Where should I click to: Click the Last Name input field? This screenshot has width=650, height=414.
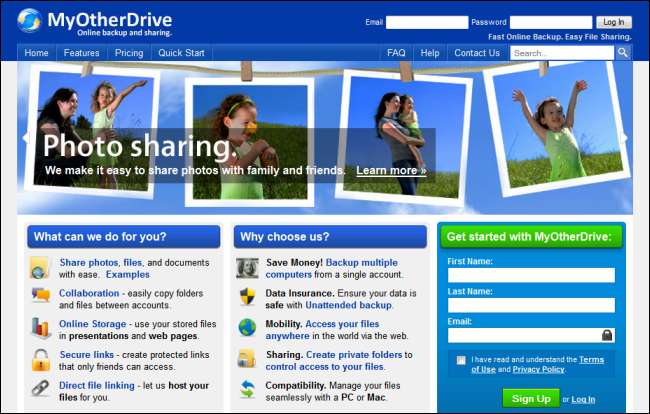tap(531, 305)
